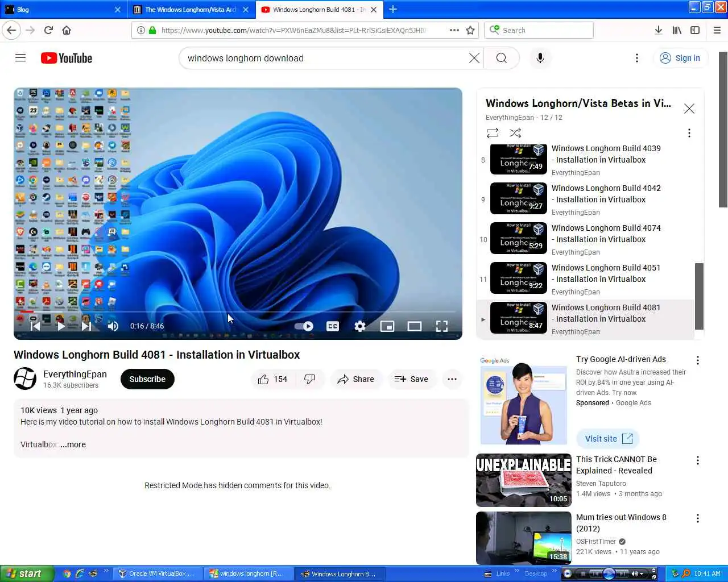
Task: Open the Firefox application menu
Action: [717, 30]
